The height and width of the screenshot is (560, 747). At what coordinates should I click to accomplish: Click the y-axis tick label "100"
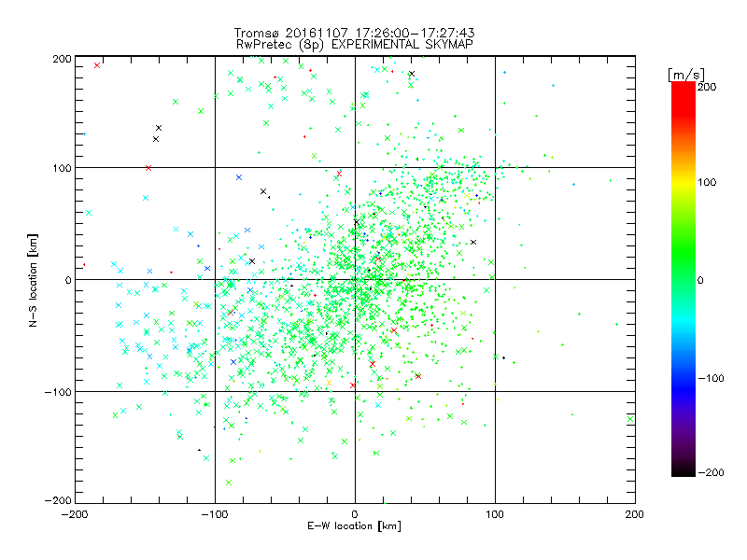pyautogui.click(x=62, y=168)
